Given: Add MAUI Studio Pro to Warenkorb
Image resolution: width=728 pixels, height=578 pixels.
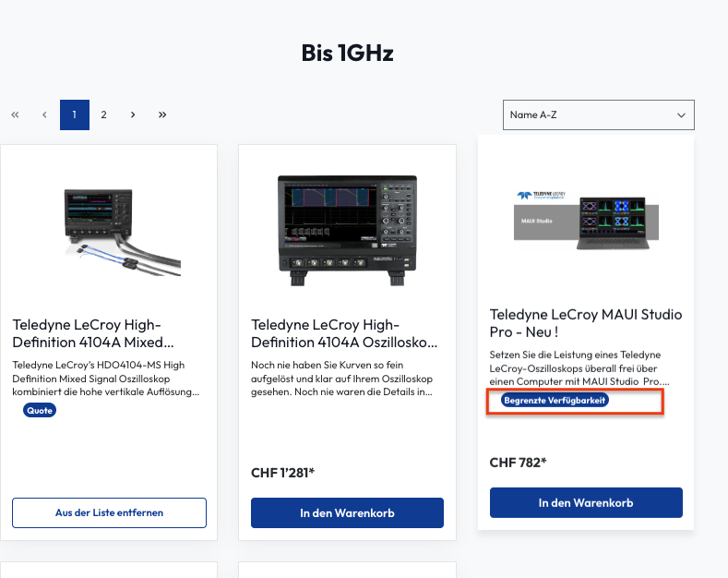Looking at the screenshot, I should click(586, 502).
